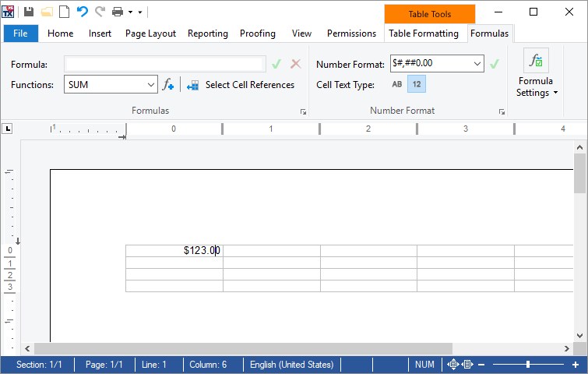Open the Number Format dropdown list

click(477, 64)
